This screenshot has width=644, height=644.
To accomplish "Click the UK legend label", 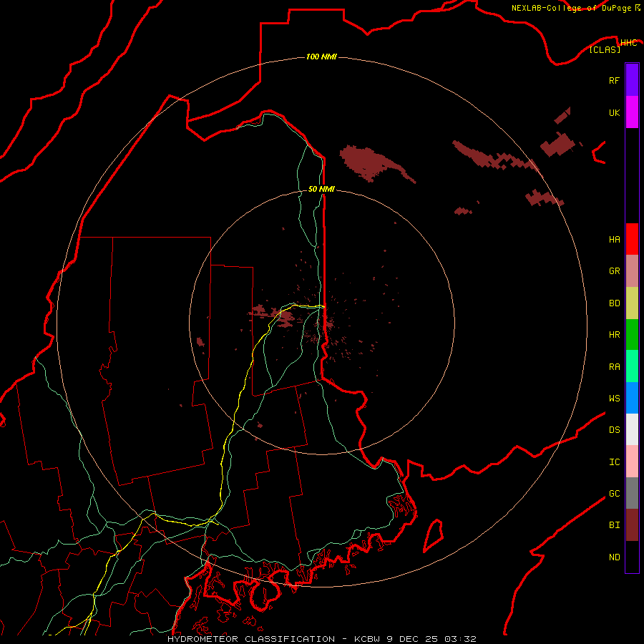I will click(614, 112).
